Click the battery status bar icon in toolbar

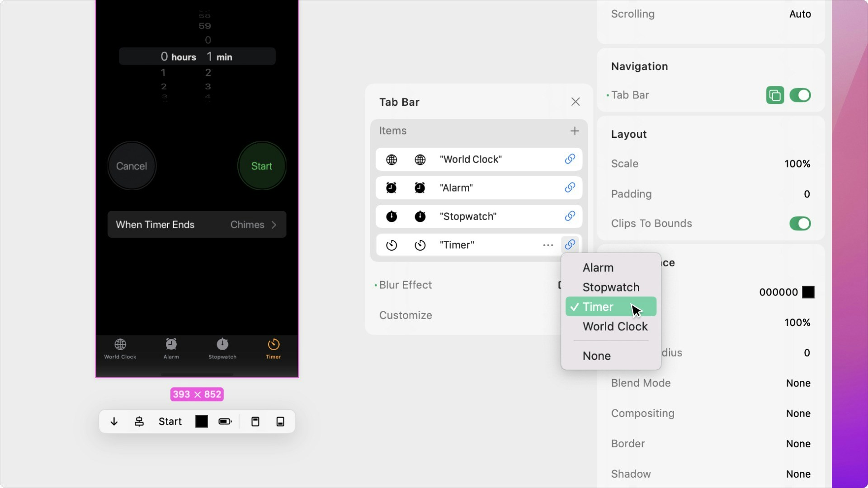[x=225, y=422]
